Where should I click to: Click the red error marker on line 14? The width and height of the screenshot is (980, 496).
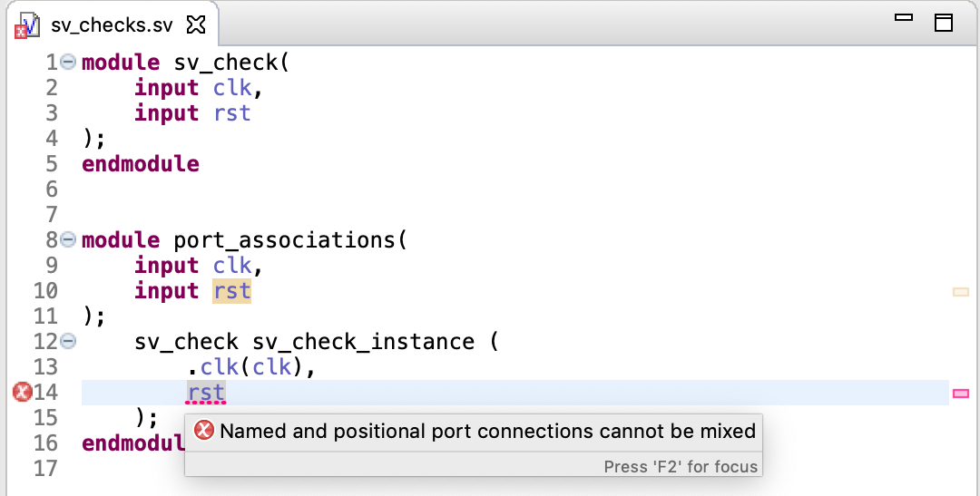coord(22,393)
